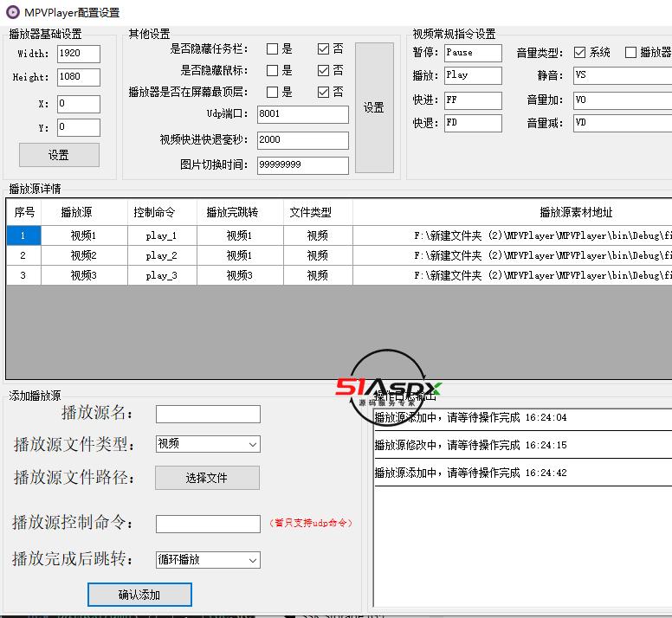Click the 控制命令 column header
Screen dimensions: 672x618
[163, 212]
